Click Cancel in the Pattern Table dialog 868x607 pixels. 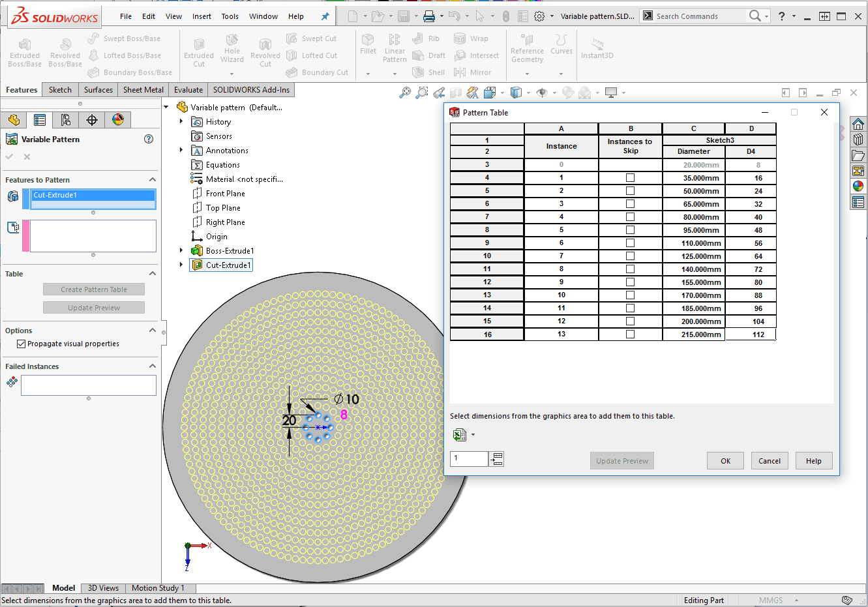pyautogui.click(x=769, y=461)
